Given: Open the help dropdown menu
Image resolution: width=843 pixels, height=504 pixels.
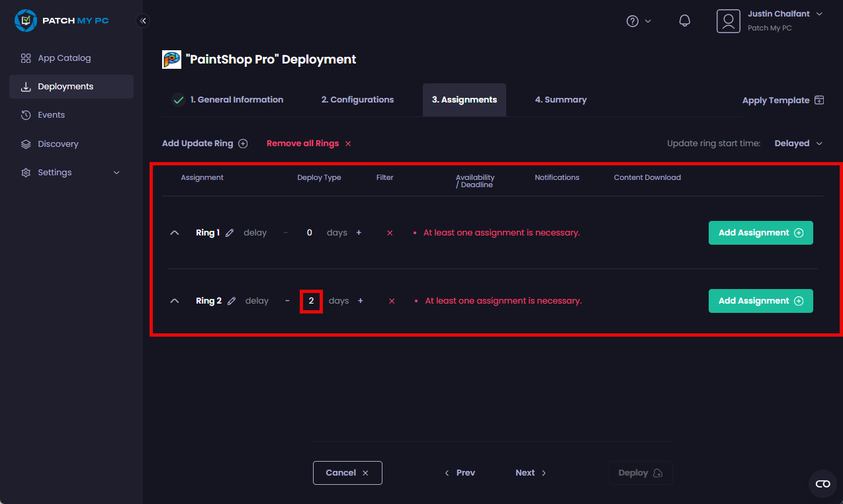Looking at the screenshot, I should (638, 21).
